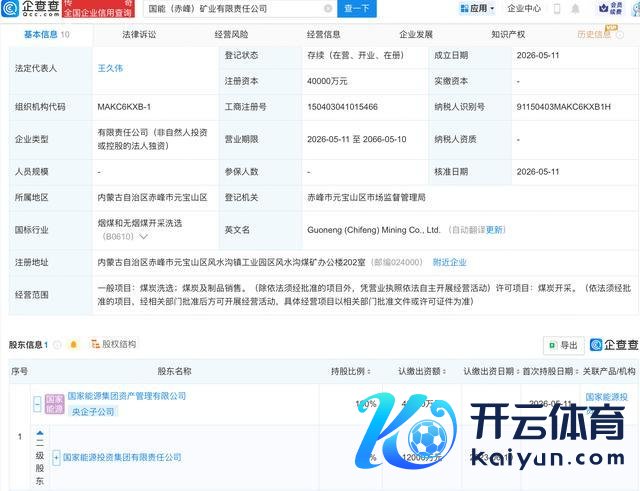Open legal representative 王久伟 link
Image resolution: width=640 pixels, height=491 pixels.
pyautogui.click(x=110, y=68)
